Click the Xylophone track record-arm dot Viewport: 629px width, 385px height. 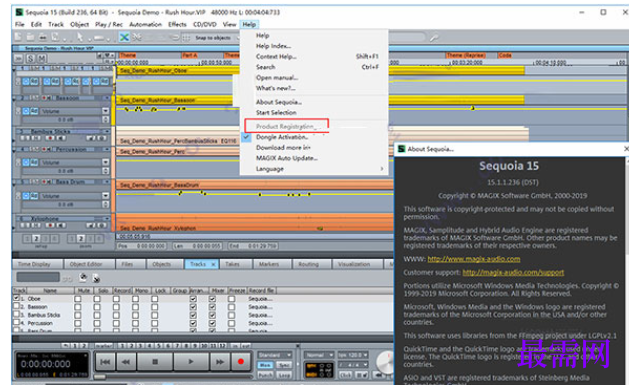click(x=50, y=225)
